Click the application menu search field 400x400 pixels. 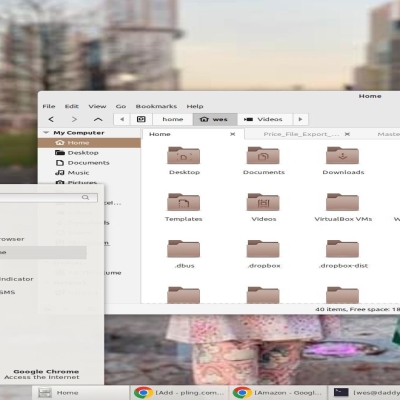[49, 198]
